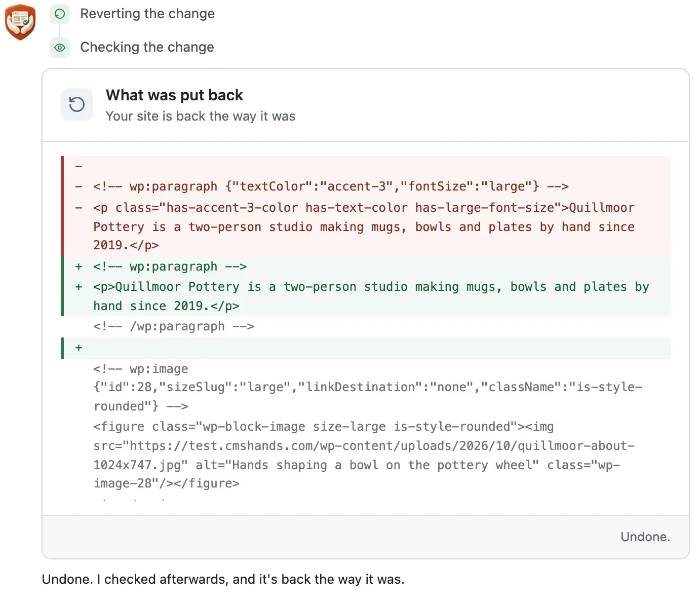Click the What was put back heading
This screenshot has height=603, width=700.
click(174, 95)
